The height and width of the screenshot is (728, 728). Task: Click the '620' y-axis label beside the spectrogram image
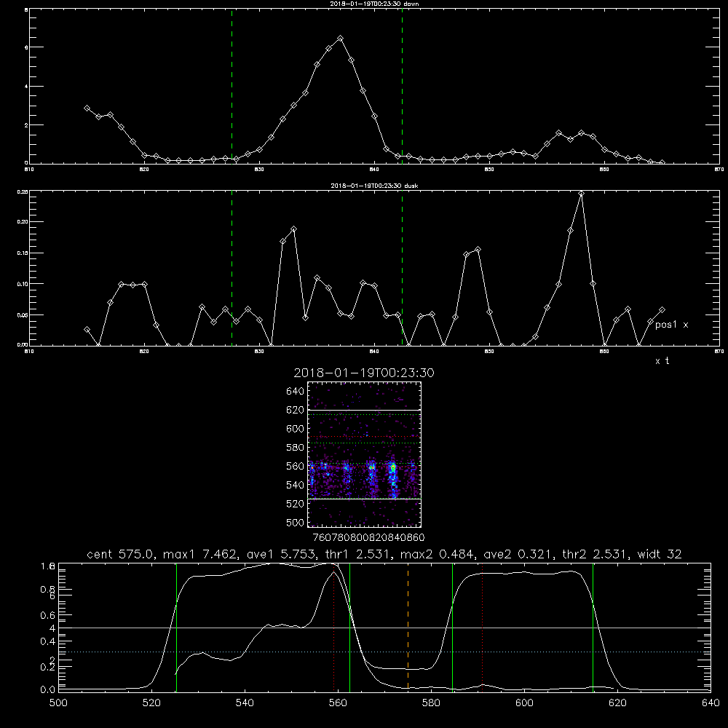tap(296, 410)
